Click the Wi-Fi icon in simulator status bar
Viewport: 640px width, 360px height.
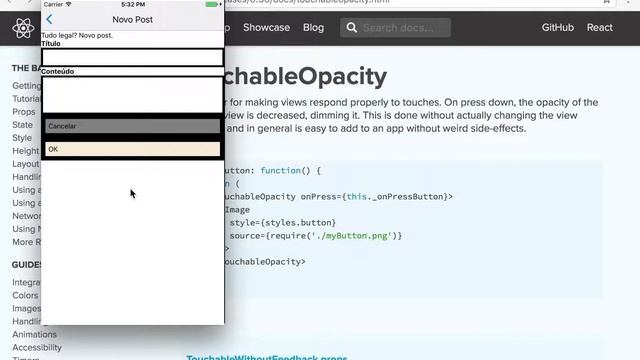click(69, 4)
